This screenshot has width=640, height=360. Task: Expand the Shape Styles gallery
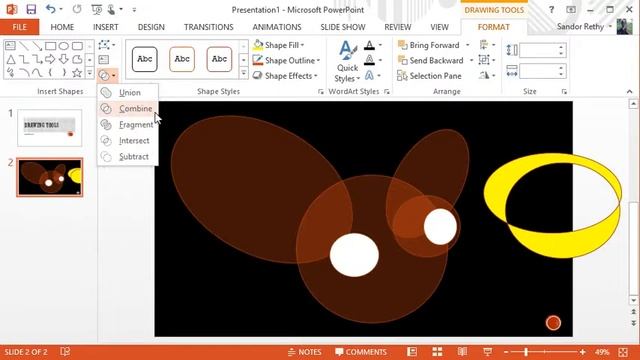click(x=244, y=73)
